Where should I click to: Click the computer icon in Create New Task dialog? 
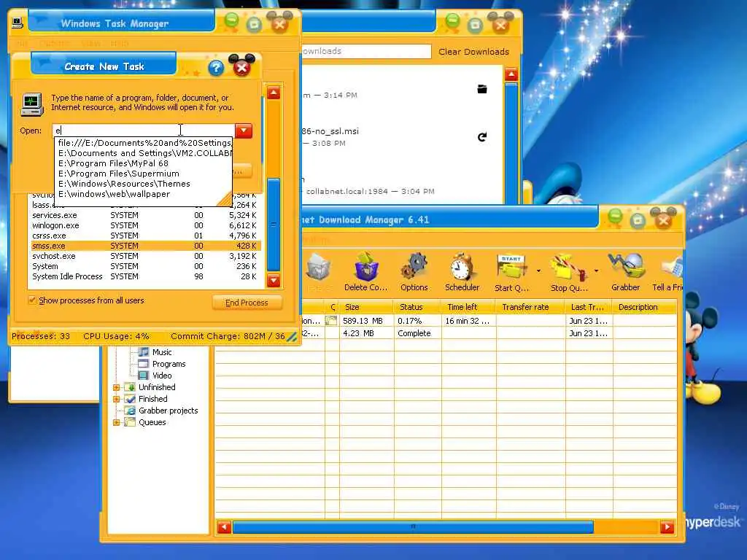point(32,104)
